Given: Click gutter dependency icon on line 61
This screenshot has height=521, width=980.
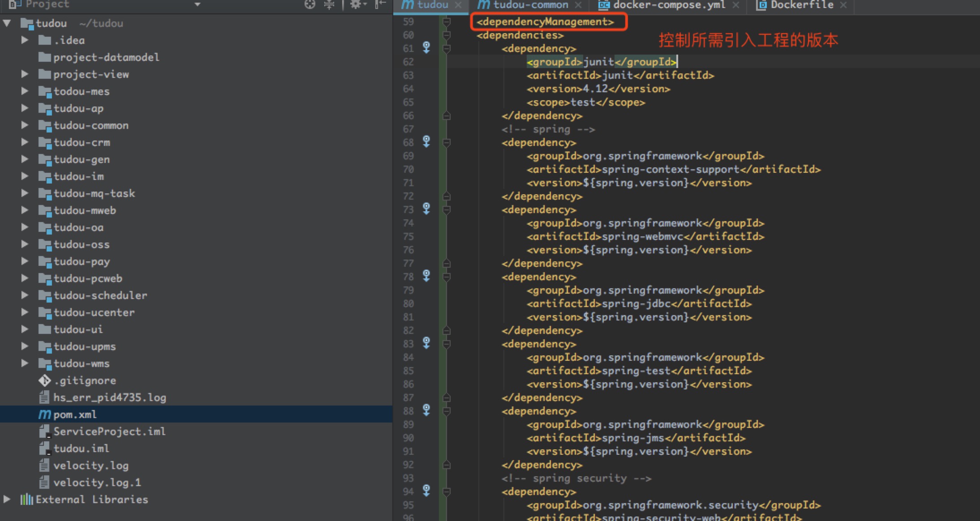Looking at the screenshot, I should [426, 47].
